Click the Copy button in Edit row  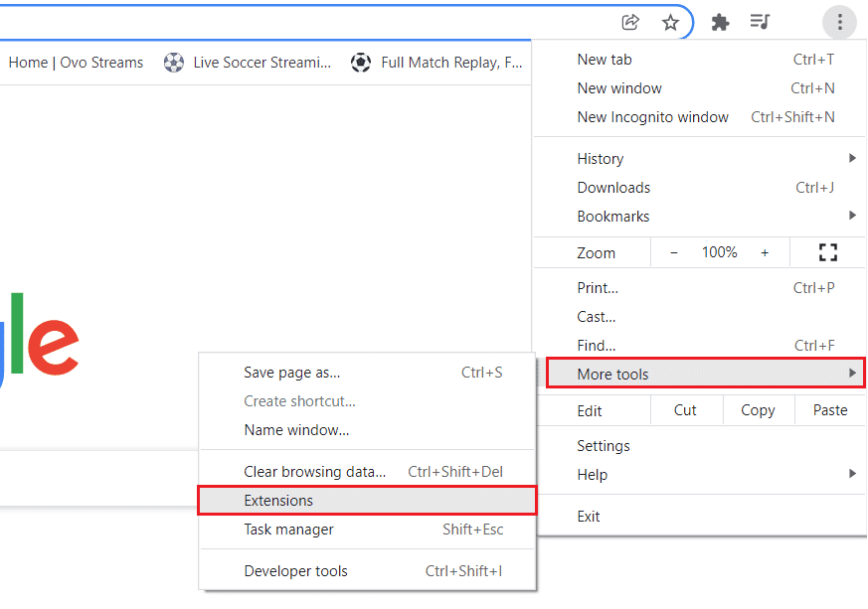pos(758,410)
